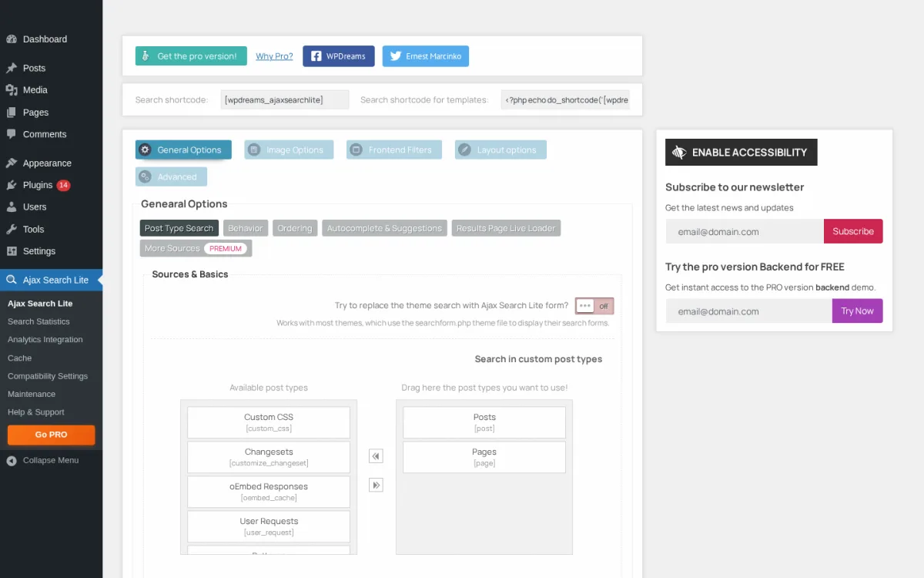Click the gears icon on Advanced tab
Image resolution: width=924 pixels, height=578 pixels.
click(145, 176)
